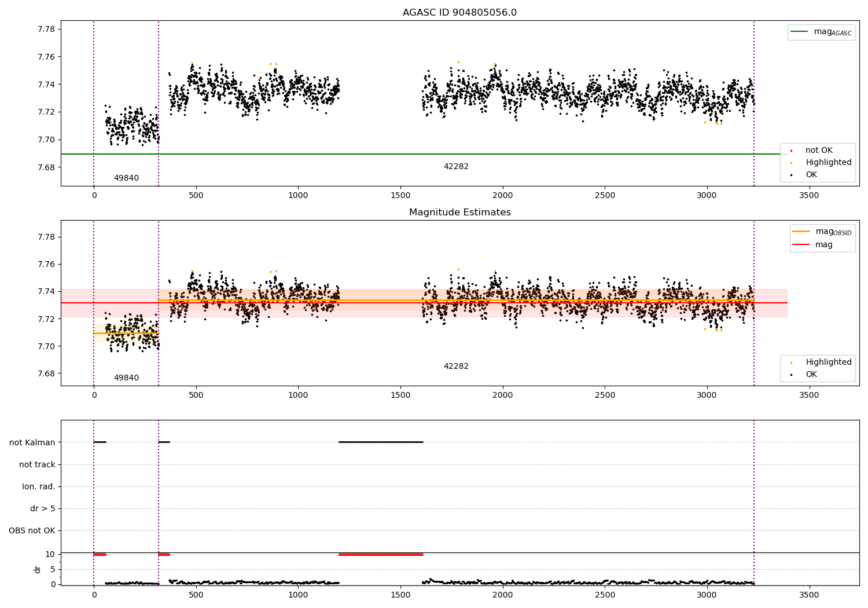868x608 pixels.
Task: Select the 'not track' y-axis label
Action: click(37, 464)
